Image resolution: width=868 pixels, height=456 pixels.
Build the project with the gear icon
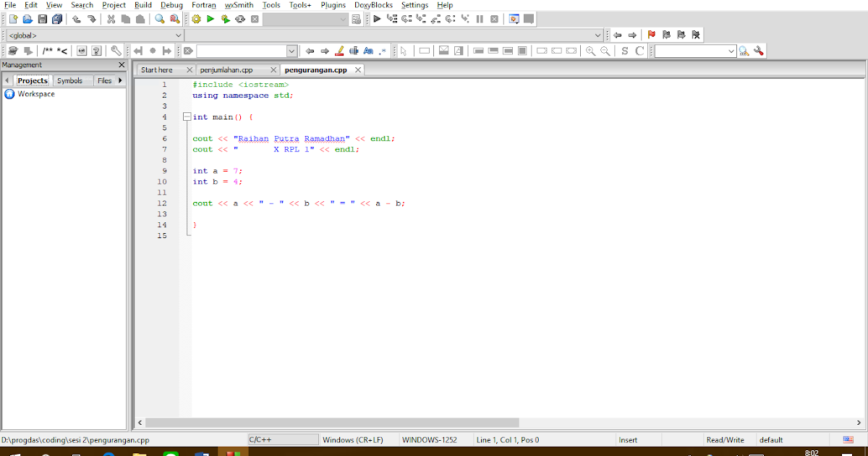pyautogui.click(x=195, y=19)
